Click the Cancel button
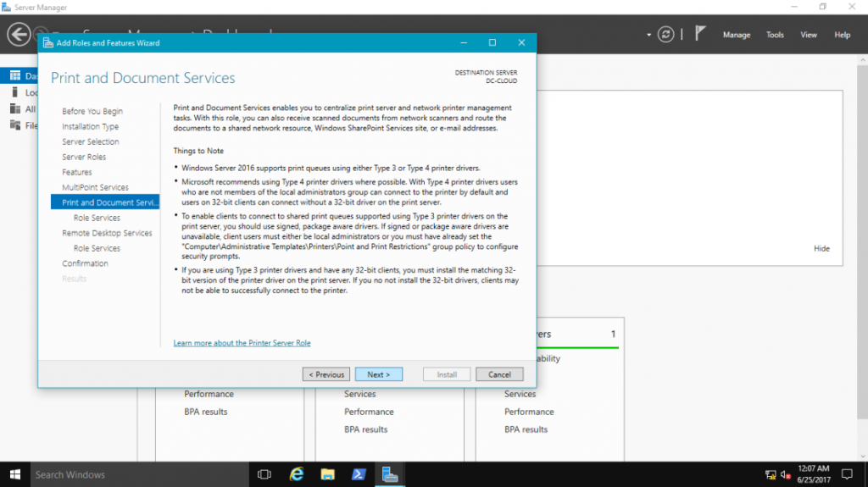The width and height of the screenshot is (868, 487). point(499,374)
